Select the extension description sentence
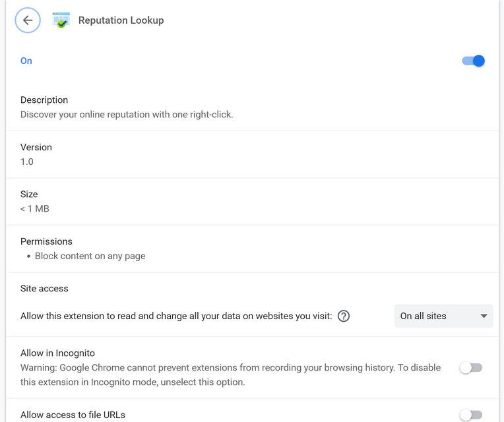 click(127, 114)
